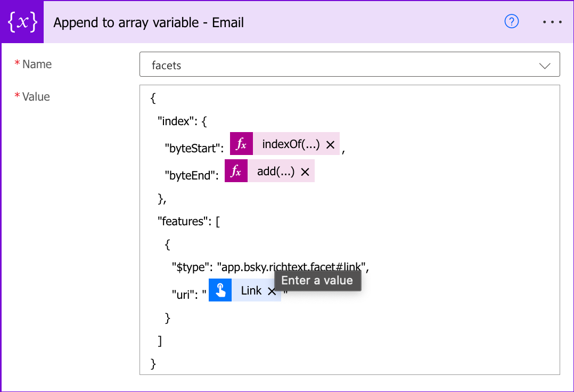Screen dimensions: 574x392
Task: Select the indexOf(...) expression to edit
Action: (x=291, y=144)
